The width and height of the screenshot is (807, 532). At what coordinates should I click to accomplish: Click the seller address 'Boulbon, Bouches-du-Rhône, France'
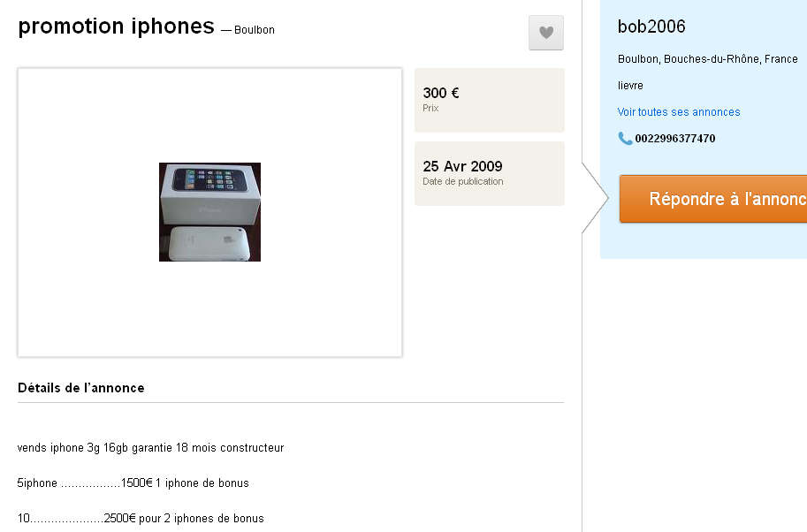point(707,59)
